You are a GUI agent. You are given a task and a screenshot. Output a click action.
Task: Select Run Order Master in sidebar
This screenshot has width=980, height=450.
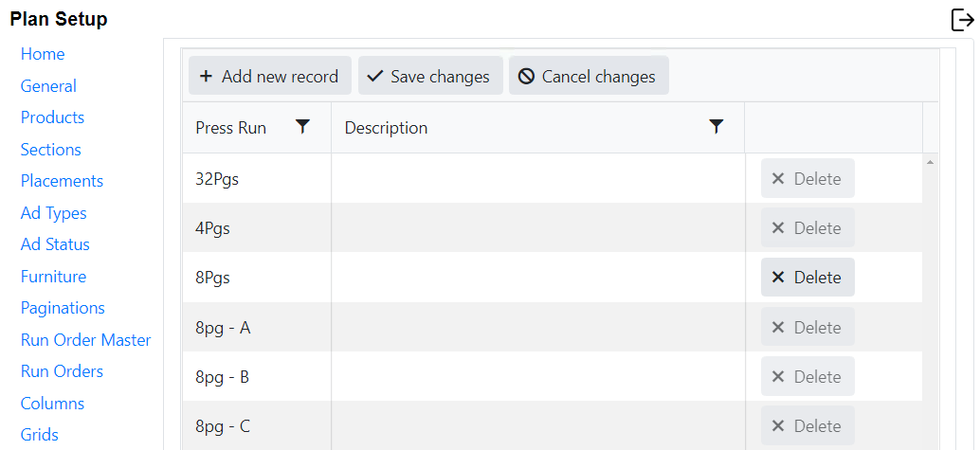85,340
